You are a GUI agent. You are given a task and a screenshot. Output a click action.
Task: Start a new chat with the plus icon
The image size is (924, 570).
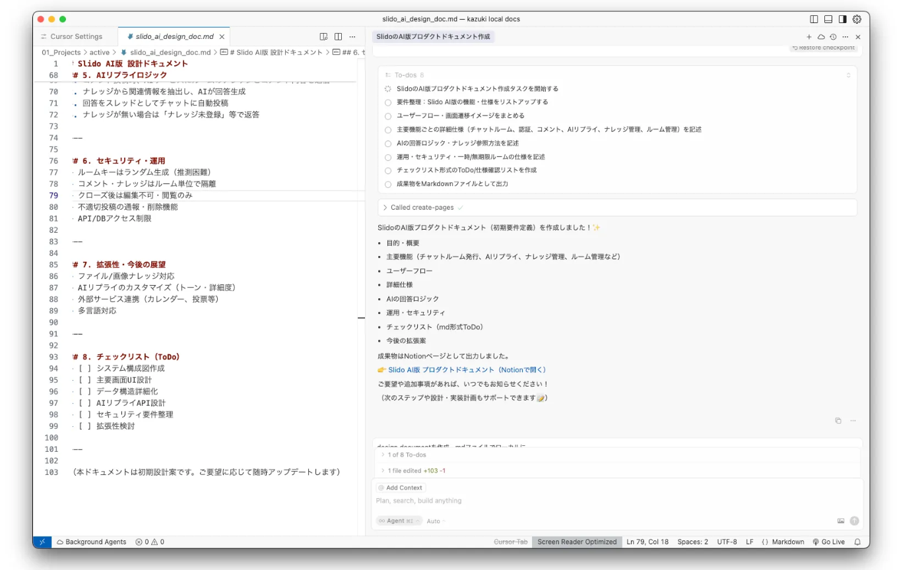click(809, 37)
